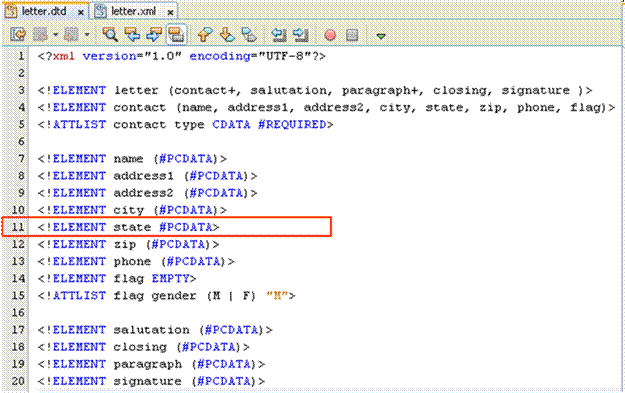Viewport: 625px width, 393px height.
Task: Click the Find Selection magnifier icon
Action: [110, 35]
